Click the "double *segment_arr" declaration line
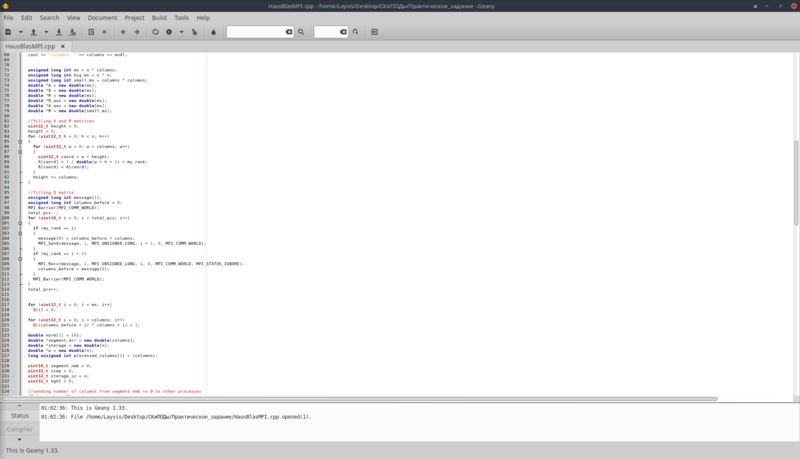 pos(81,340)
